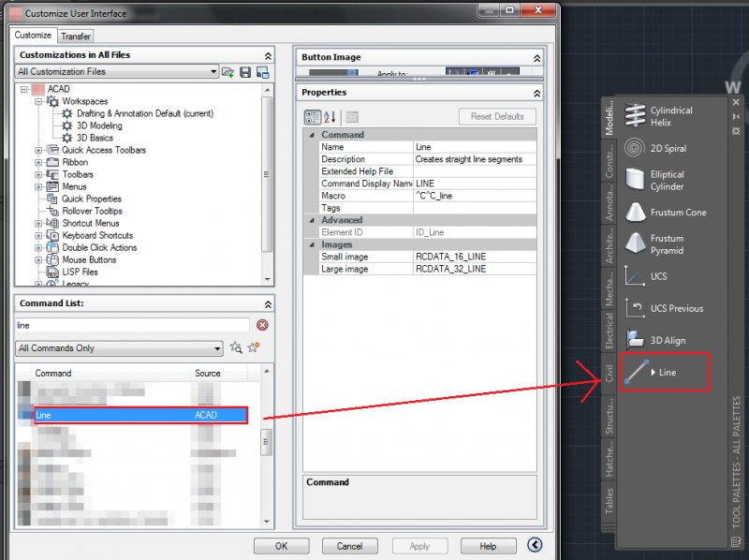Click the Description value field
Viewport: 749px width, 560px height.
[475, 159]
